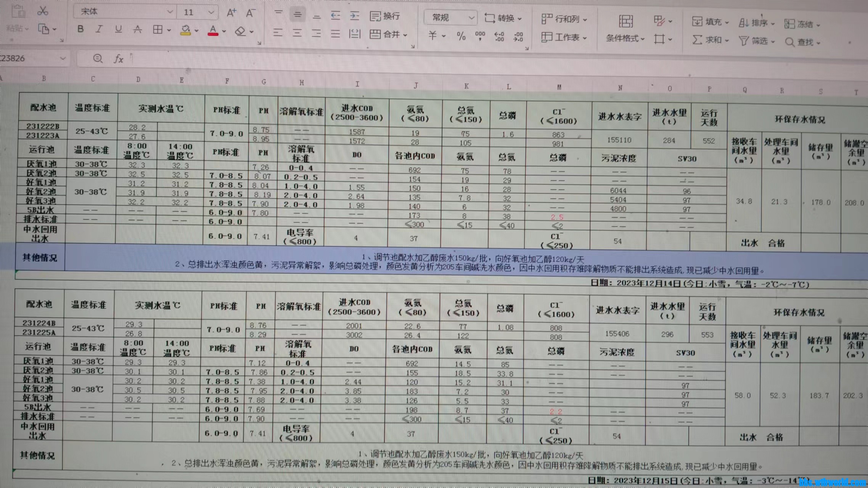Image resolution: width=868 pixels, height=488 pixels.
Task: Open conditional formatting 条件格式 icon
Action: click(x=623, y=38)
